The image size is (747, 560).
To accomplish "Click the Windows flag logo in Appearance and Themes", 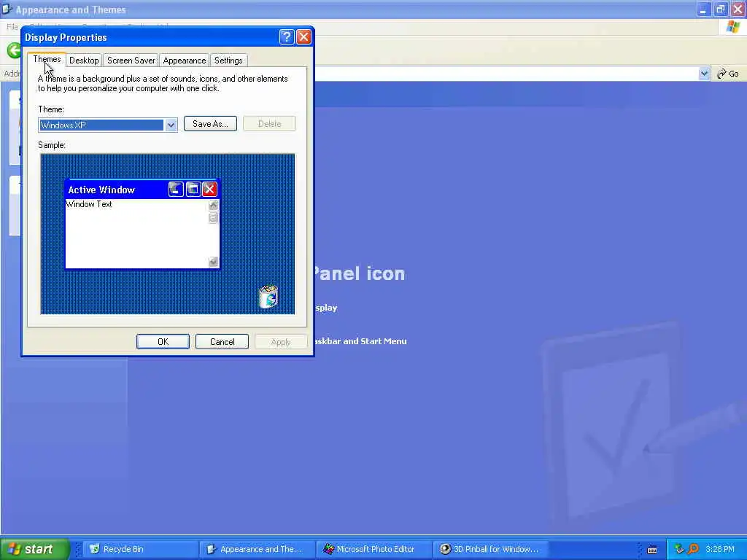I will (x=733, y=27).
